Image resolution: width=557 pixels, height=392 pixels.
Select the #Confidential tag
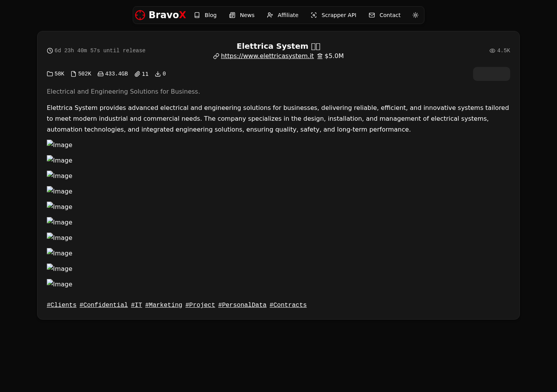tap(104, 305)
